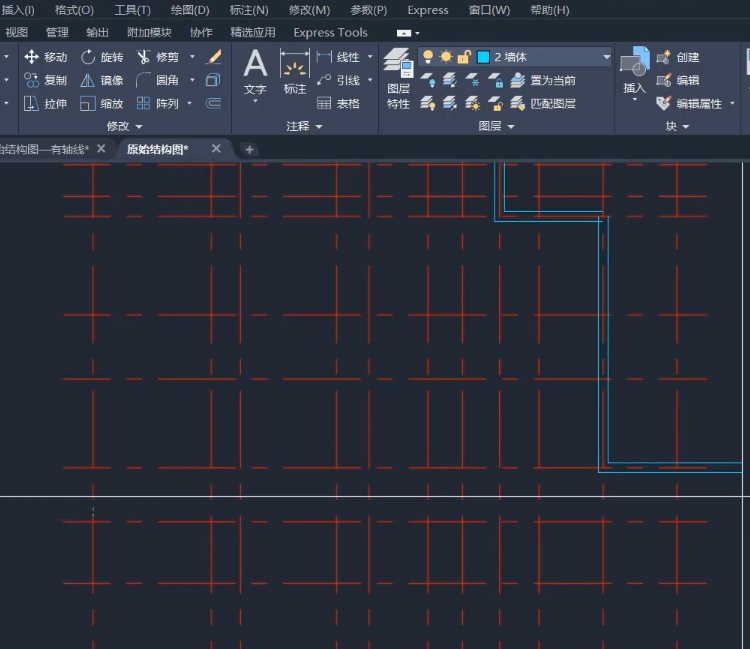Click the Trim (修剪) scissors icon
Image resolution: width=750 pixels, height=649 pixels.
coord(144,57)
